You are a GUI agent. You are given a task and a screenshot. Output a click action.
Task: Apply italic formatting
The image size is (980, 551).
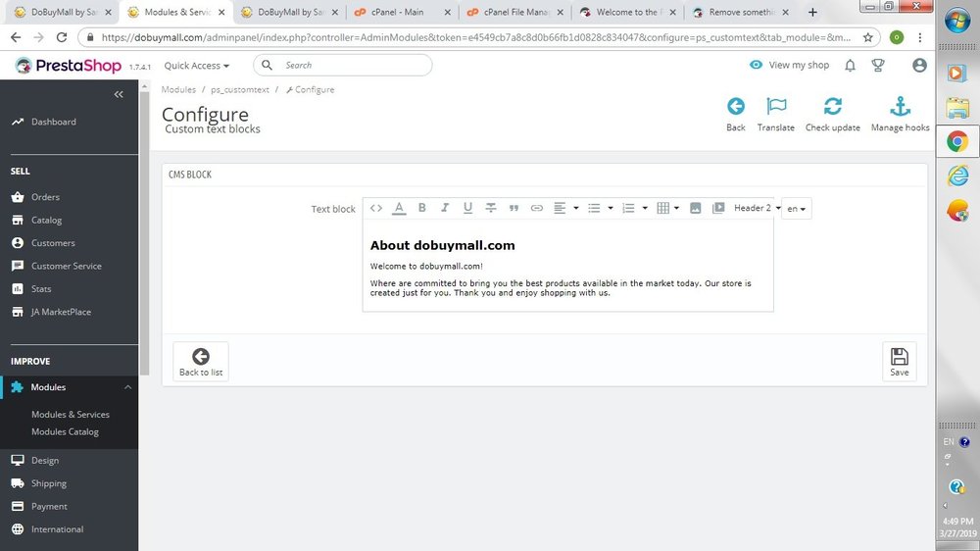coord(444,208)
